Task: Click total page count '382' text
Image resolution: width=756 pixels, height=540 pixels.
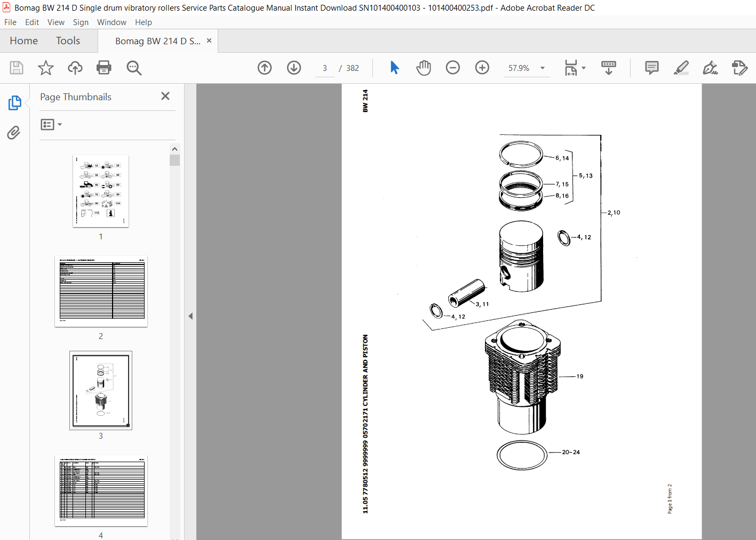Action: [x=353, y=68]
